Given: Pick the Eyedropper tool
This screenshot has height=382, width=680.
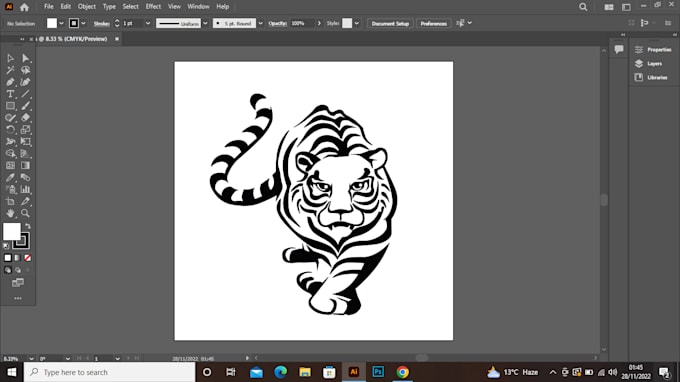Looking at the screenshot, I should tap(10, 177).
